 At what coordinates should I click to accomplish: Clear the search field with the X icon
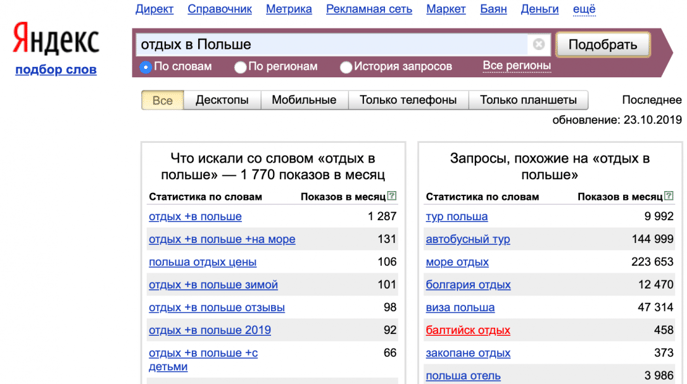pos(539,44)
